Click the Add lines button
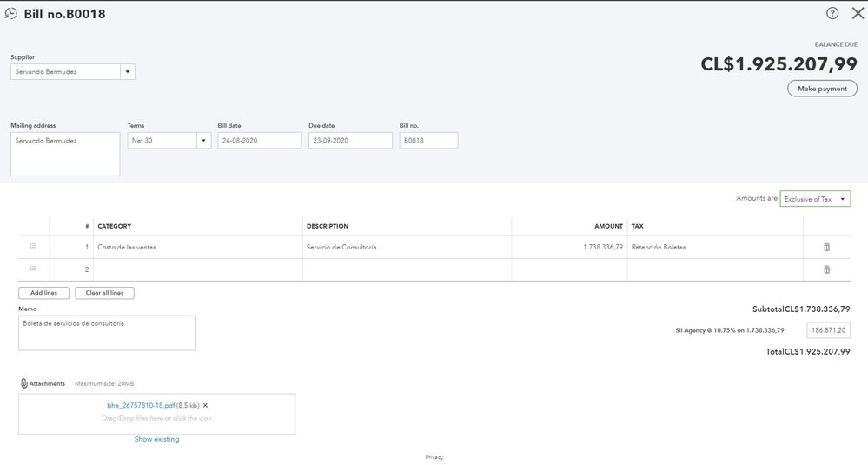 (43, 293)
